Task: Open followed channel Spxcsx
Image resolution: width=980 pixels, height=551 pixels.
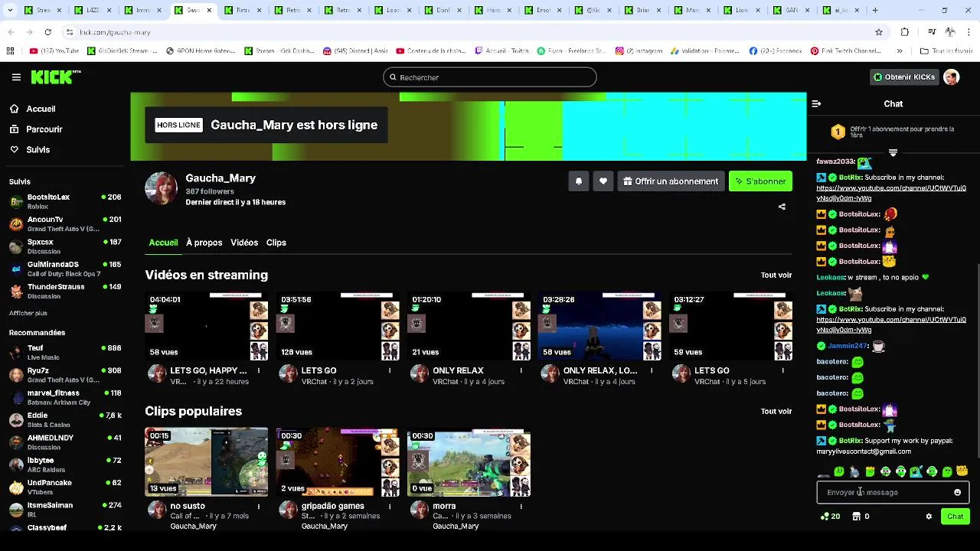Action: (65, 246)
